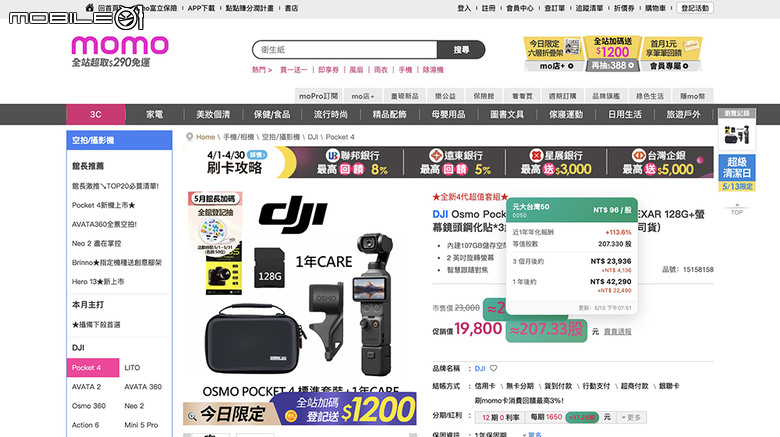Select Mini 5 Pro under DJI sidebar

click(x=141, y=425)
